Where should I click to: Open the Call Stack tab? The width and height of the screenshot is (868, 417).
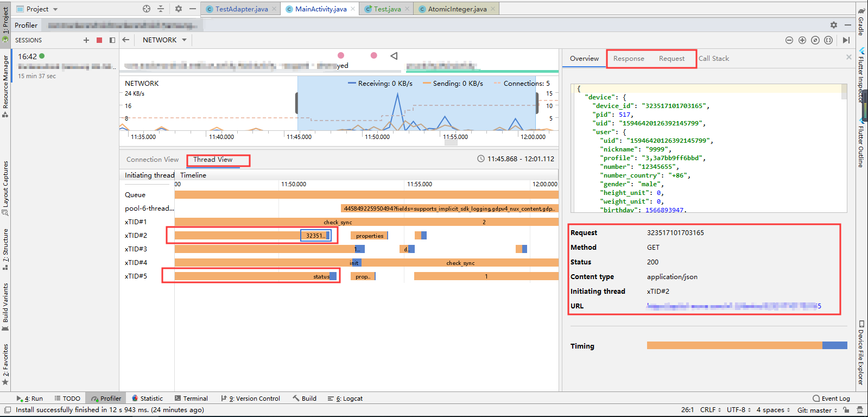pyautogui.click(x=713, y=59)
